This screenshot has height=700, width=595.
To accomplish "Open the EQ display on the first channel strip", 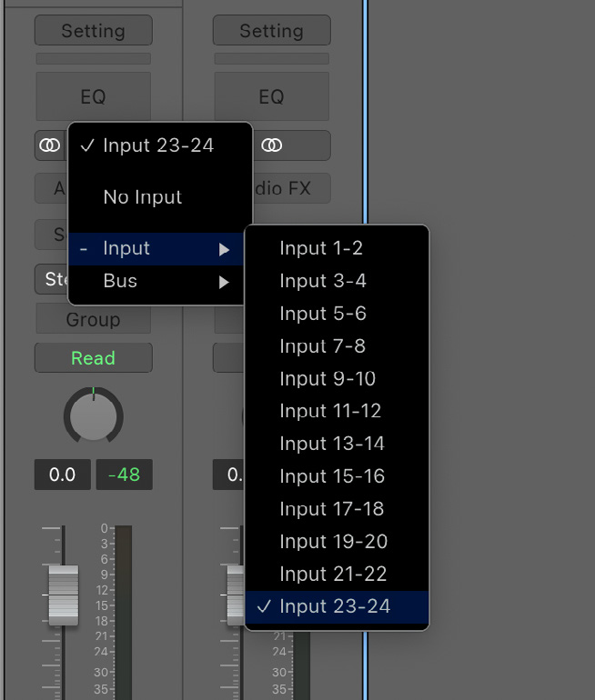I will (94, 96).
